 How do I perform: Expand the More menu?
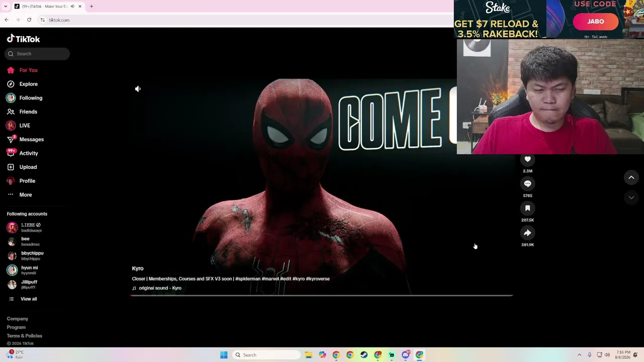point(19,195)
